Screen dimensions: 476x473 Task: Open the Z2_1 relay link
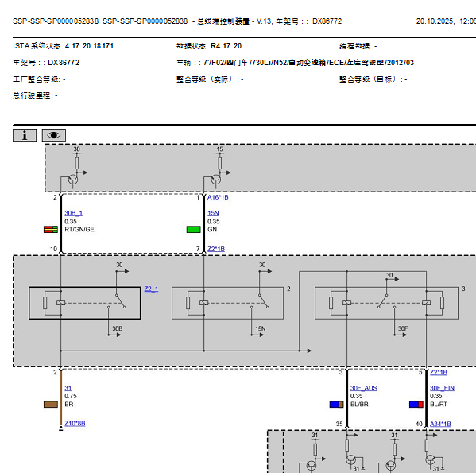pyautogui.click(x=151, y=289)
